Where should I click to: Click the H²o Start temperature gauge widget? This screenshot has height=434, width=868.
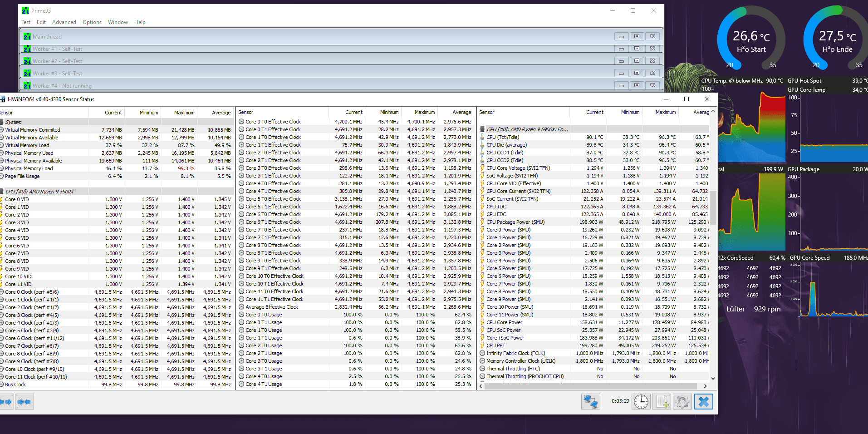pos(751,39)
